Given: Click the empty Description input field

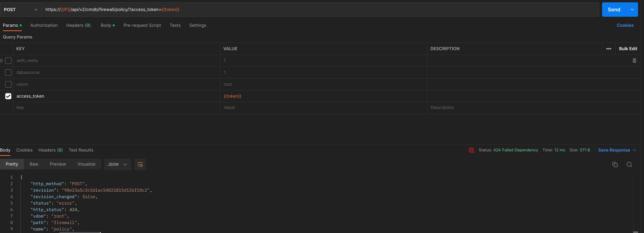Looking at the screenshot, I should tap(534, 108).
